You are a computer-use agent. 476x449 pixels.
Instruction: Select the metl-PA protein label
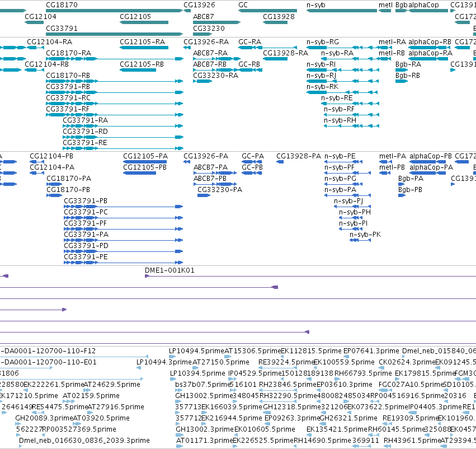(x=392, y=156)
